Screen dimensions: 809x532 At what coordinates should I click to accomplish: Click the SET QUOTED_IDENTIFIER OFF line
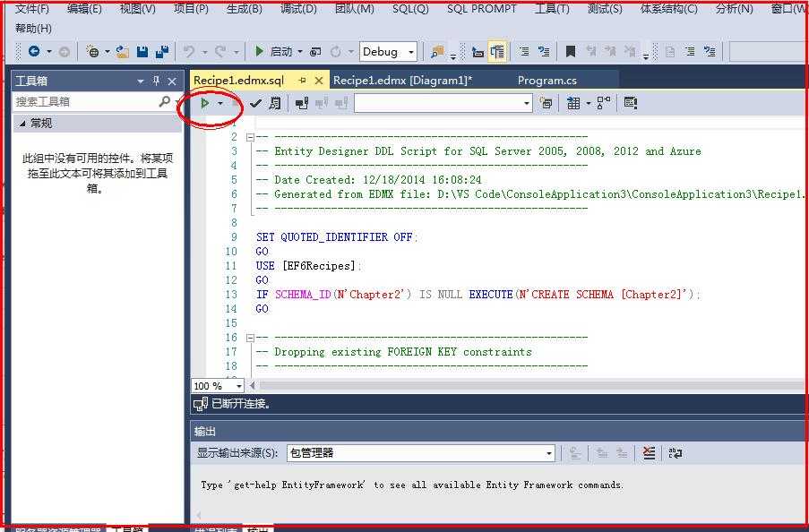click(337, 237)
